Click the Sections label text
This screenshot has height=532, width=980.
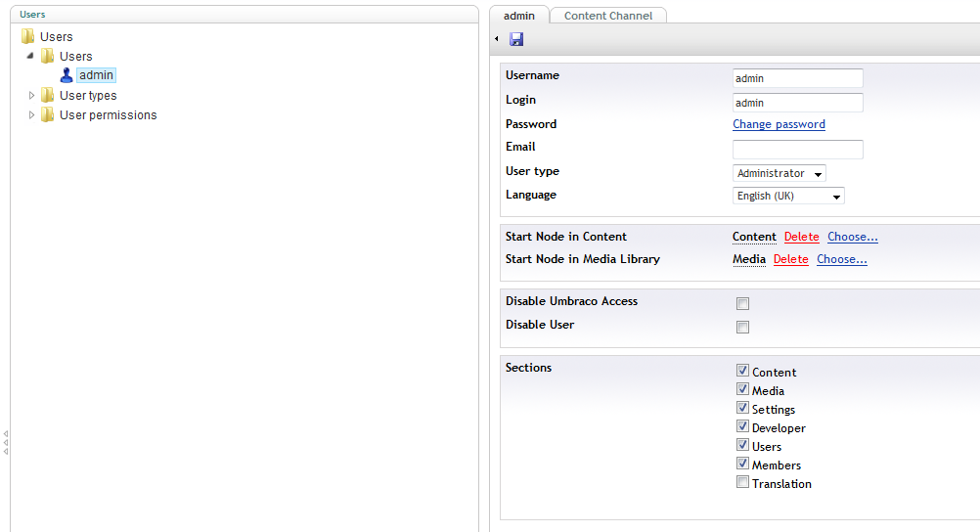point(528,368)
